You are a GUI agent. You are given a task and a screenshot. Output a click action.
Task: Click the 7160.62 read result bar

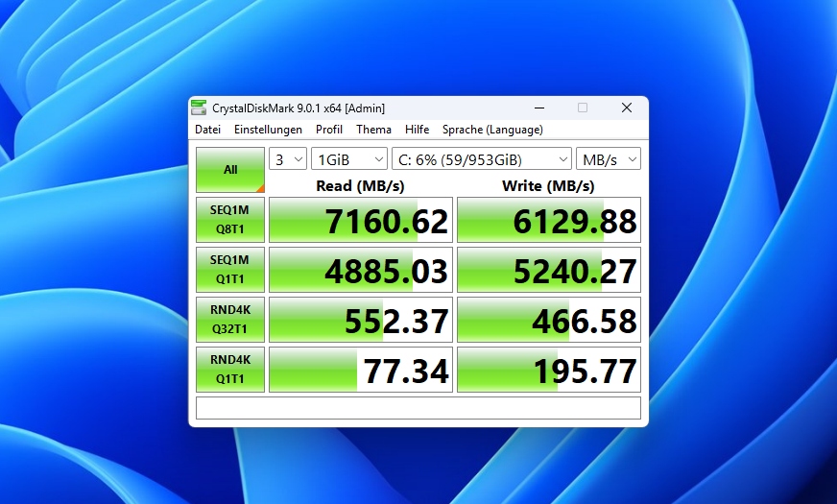(x=360, y=221)
